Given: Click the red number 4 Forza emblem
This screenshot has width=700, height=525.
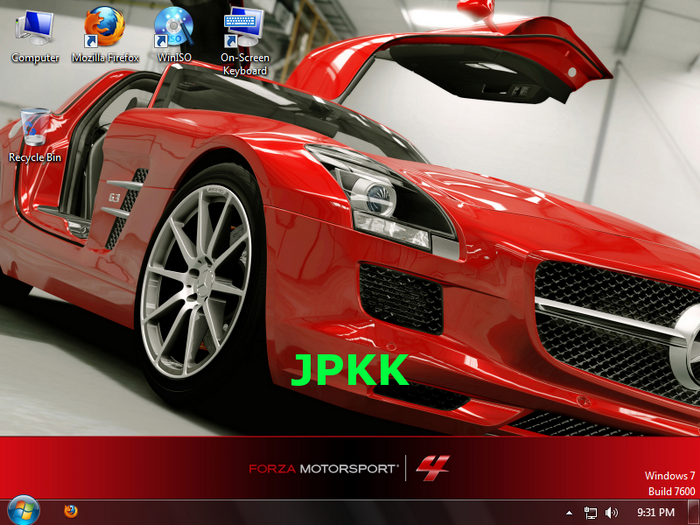Looking at the screenshot, I should tap(432, 466).
